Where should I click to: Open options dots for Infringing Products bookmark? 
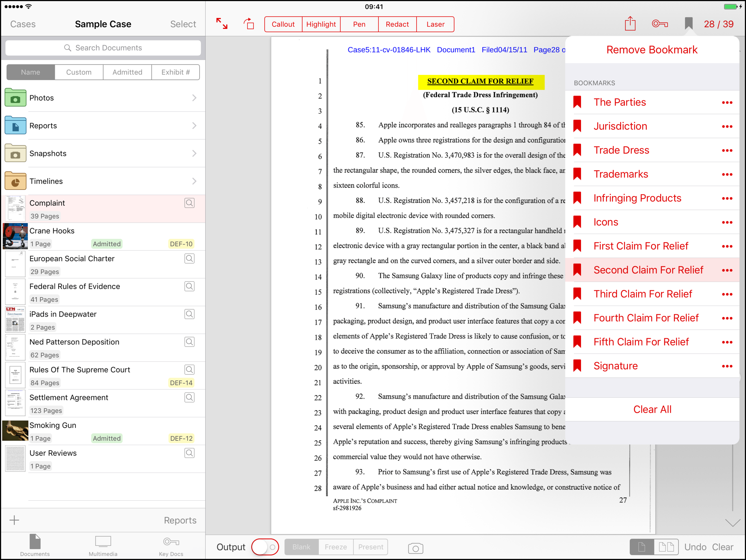point(727,199)
